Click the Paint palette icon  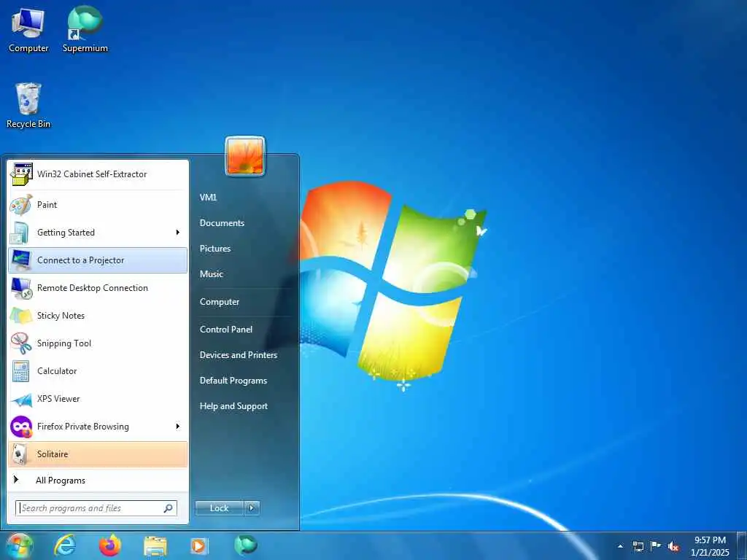(21, 205)
